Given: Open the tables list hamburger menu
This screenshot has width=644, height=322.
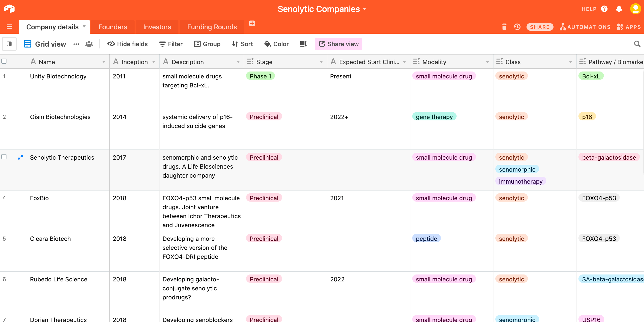Looking at the screenshot, I should pos(9,27).
